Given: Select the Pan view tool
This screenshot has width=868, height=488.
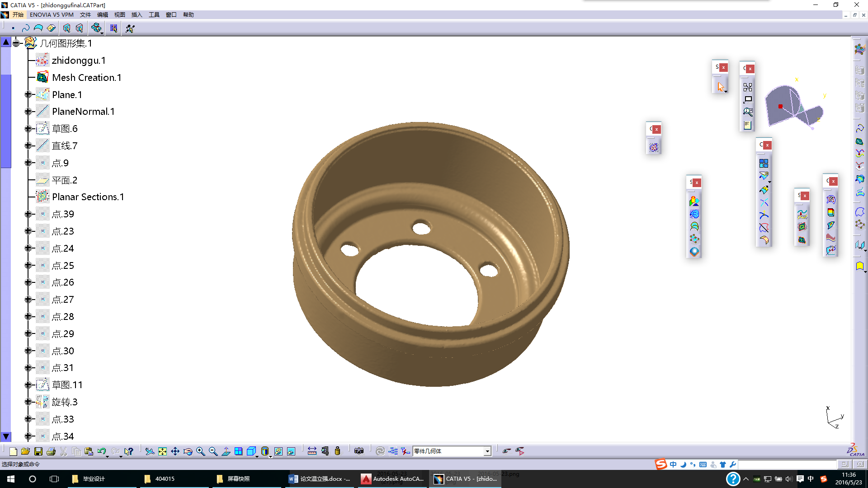Looking at the screenshot, I should pyautogui.click(x=175, y=451).
